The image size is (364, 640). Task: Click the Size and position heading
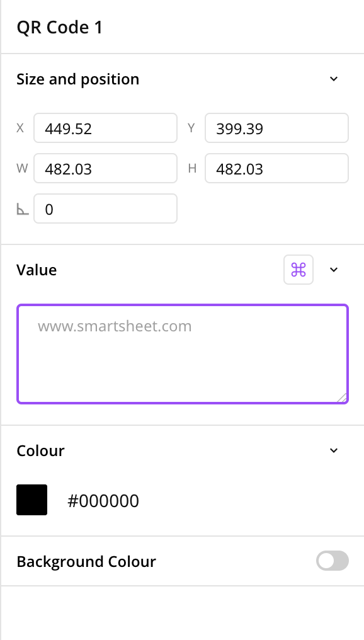(78, 79)
